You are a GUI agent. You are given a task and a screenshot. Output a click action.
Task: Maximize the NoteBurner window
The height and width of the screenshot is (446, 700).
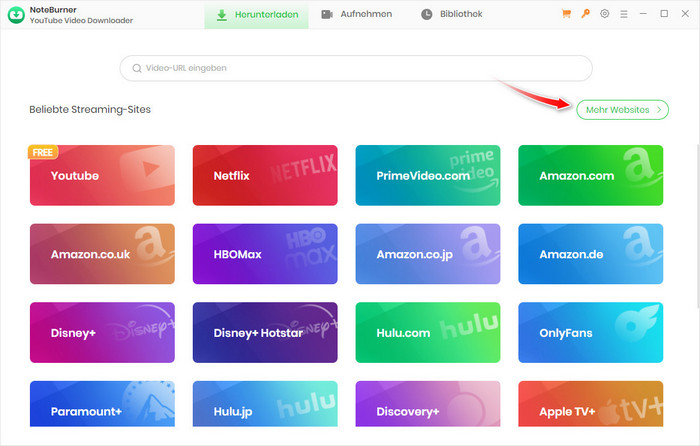664,14
